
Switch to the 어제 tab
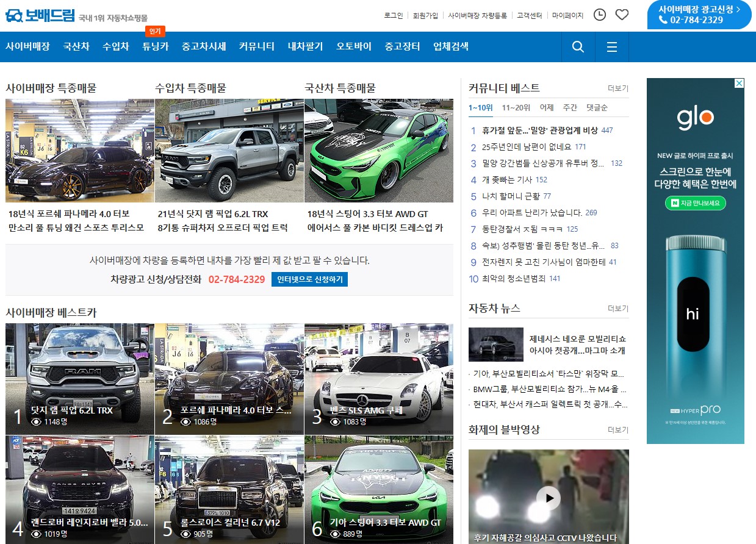click(547, 107)
